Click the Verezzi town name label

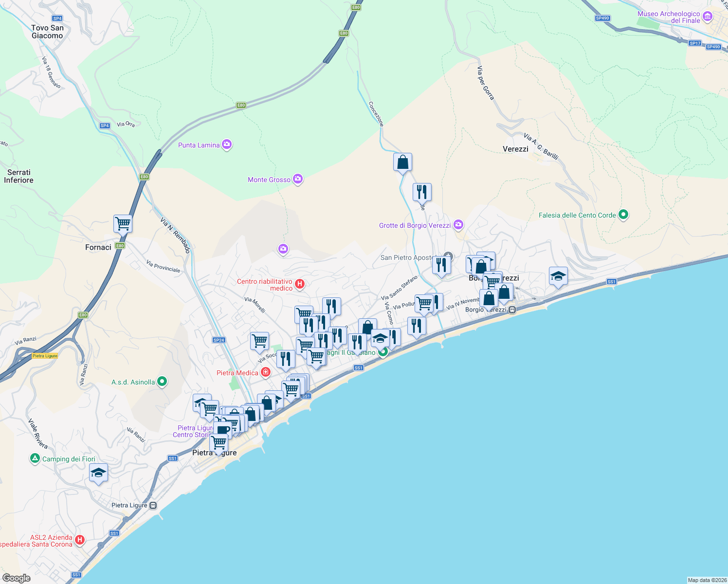516,149
